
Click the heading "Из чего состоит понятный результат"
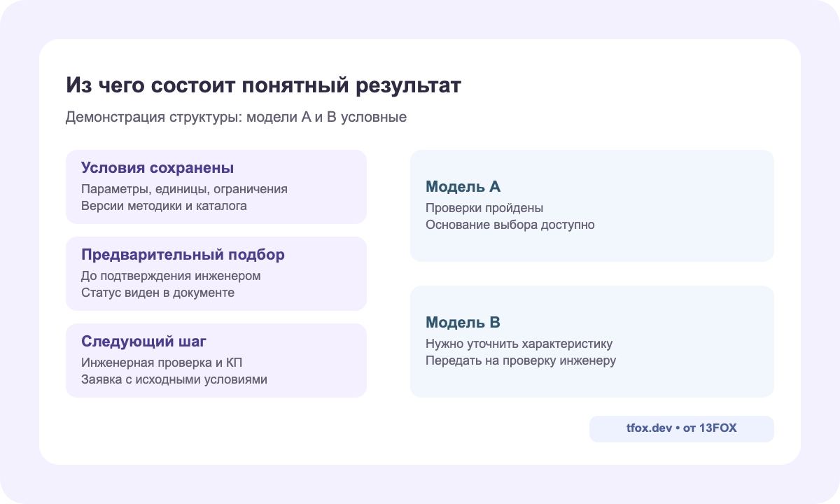tap(264, 86)
